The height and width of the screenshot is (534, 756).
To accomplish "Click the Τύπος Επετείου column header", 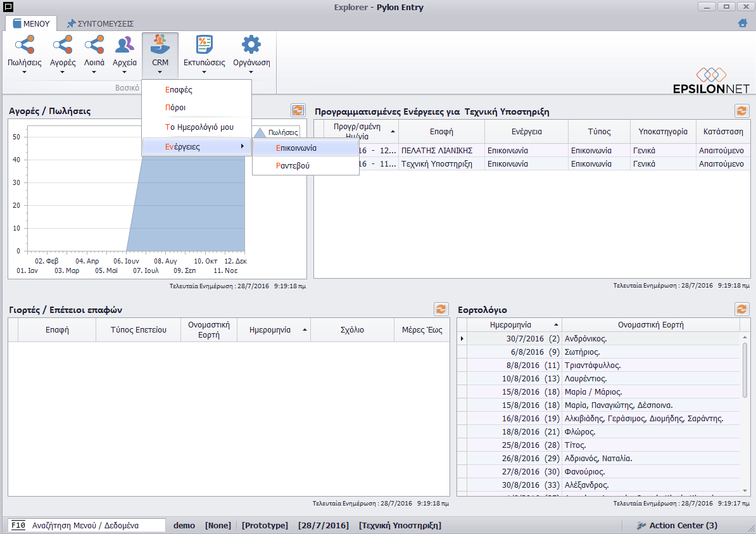I will pyautogui.click(x=139, y=330).
